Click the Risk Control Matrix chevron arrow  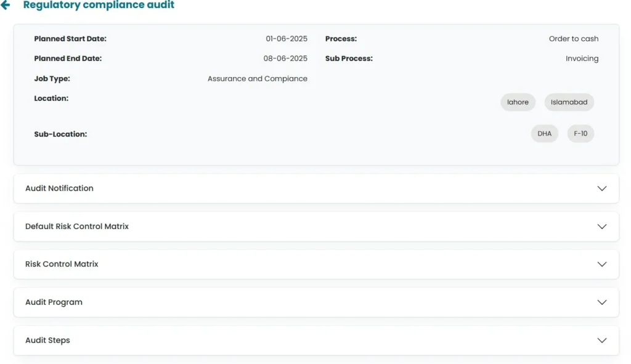(x=602, y=264)
